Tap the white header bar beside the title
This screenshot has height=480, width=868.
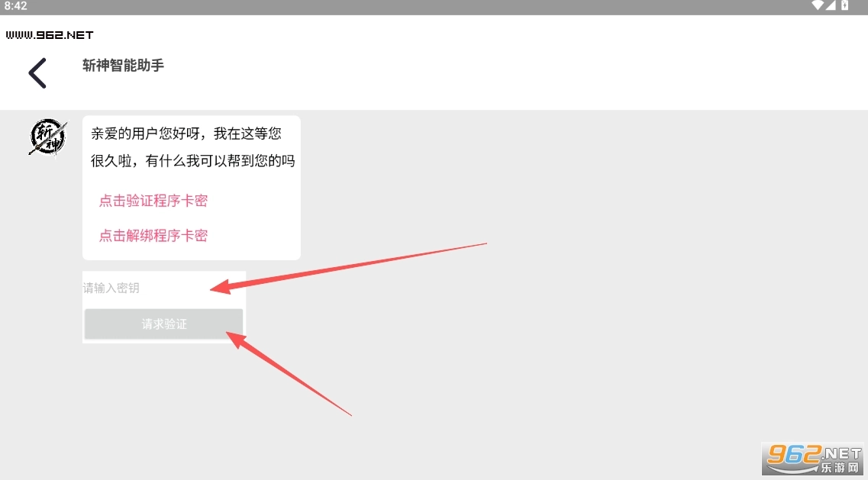(x=499, y=66)
